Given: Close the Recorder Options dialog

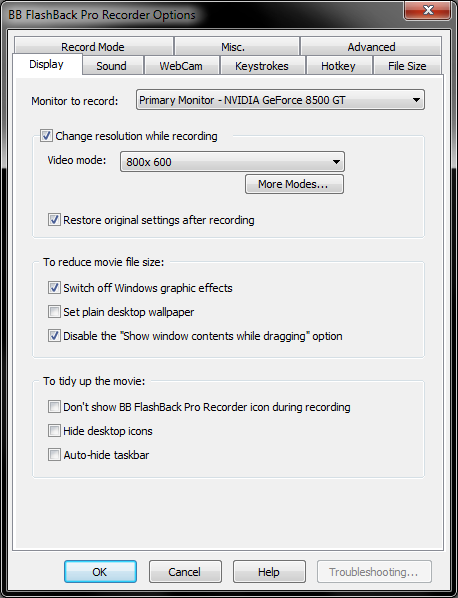Looking at the screenshot, I should click(428, 10).
